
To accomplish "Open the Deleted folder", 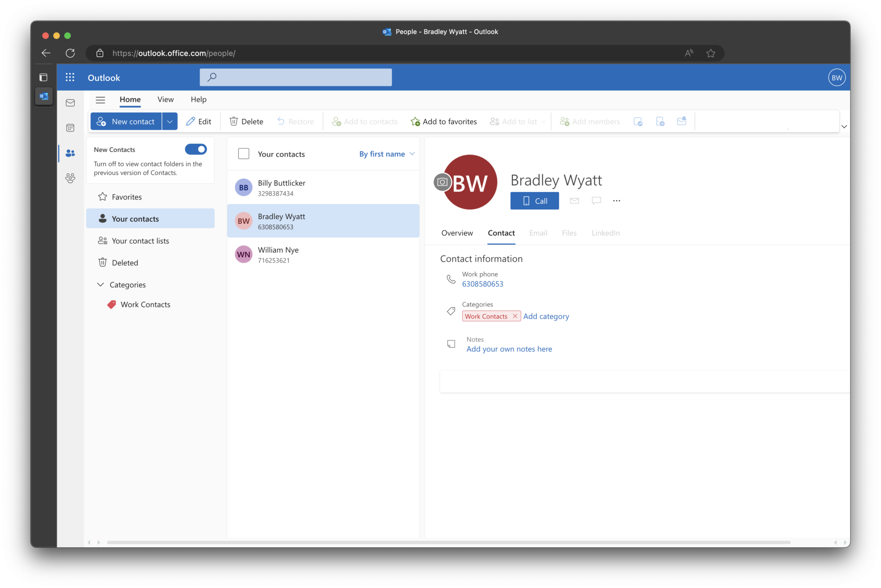I will (x=151, y=263).
